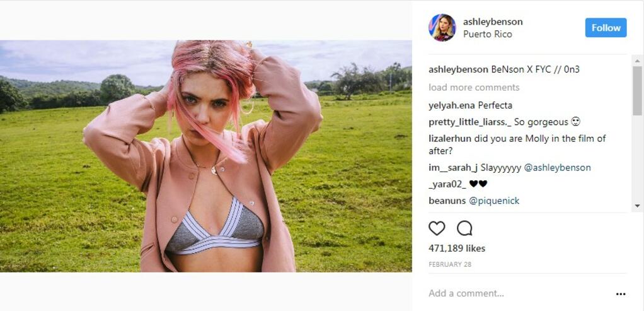This screenshot has width=644, height=311.
Task: Click the main post photo
Action: 206,156
